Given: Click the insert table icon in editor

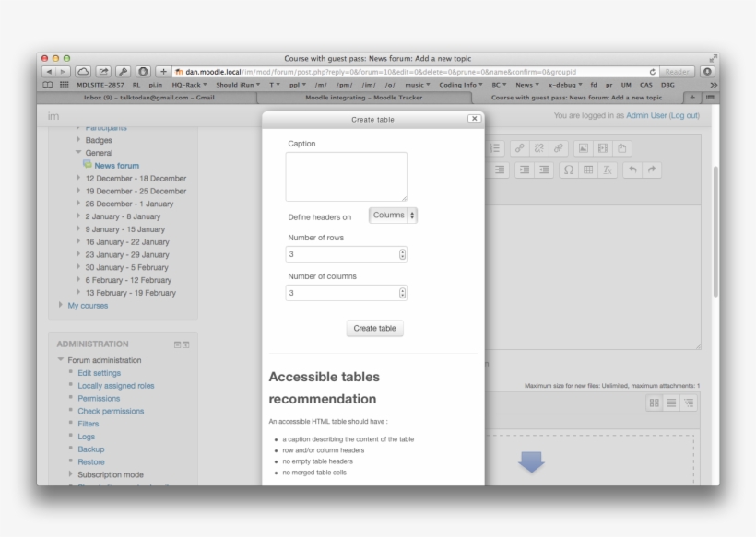Looking at the screenshot, I should [588, 170].
